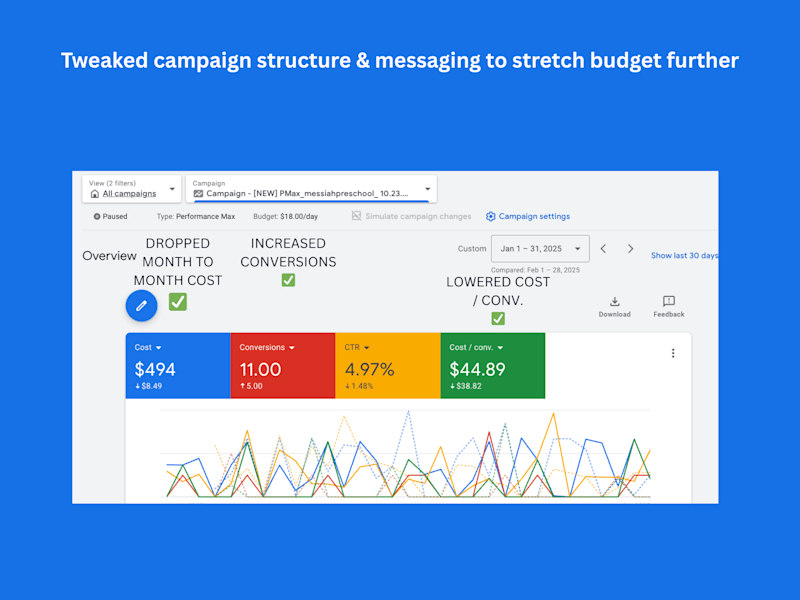Open the Feedback icon
This screenshot has width=800, height=600.
tap(669, 301)
